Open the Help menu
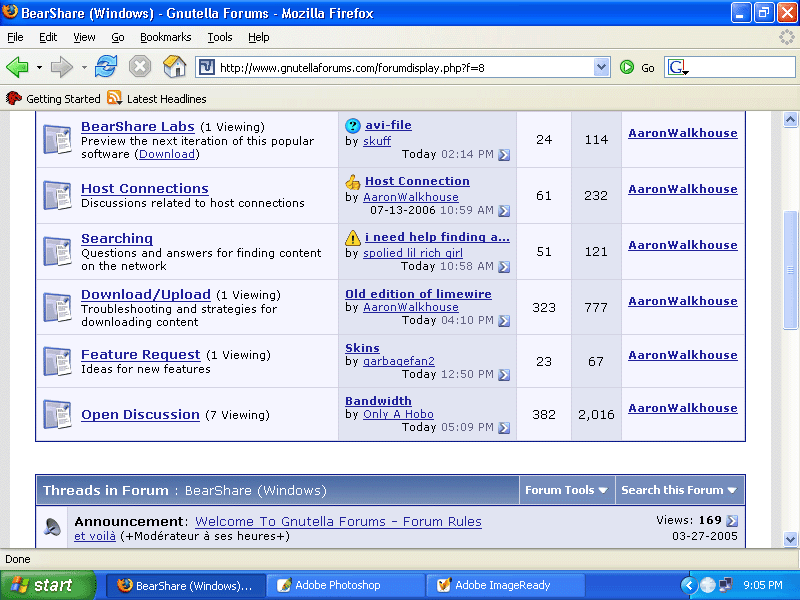The height and width of the screenshot is (600, 800). pyautogui.click(x=259, y=37)
